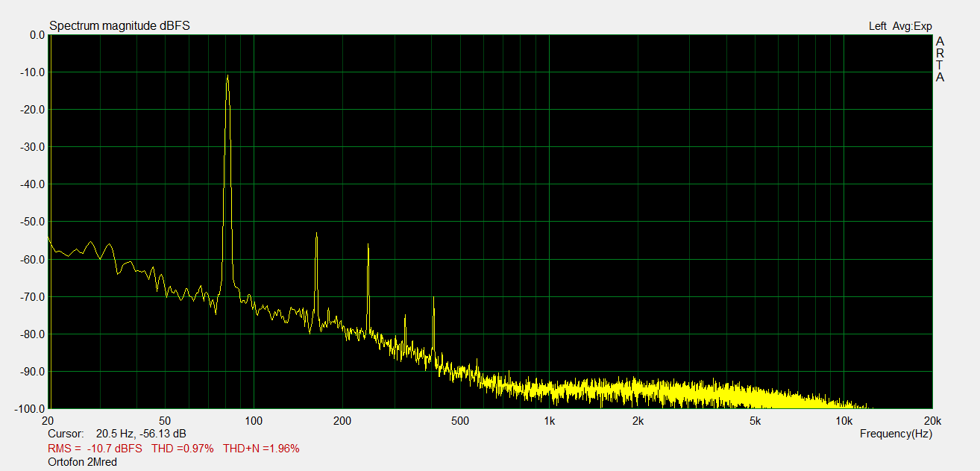Image resolution: width=980 pixels, height=471 pixels.
Task: Click the 'THD+N =1.96%' readout
Action: pos(262,449)
